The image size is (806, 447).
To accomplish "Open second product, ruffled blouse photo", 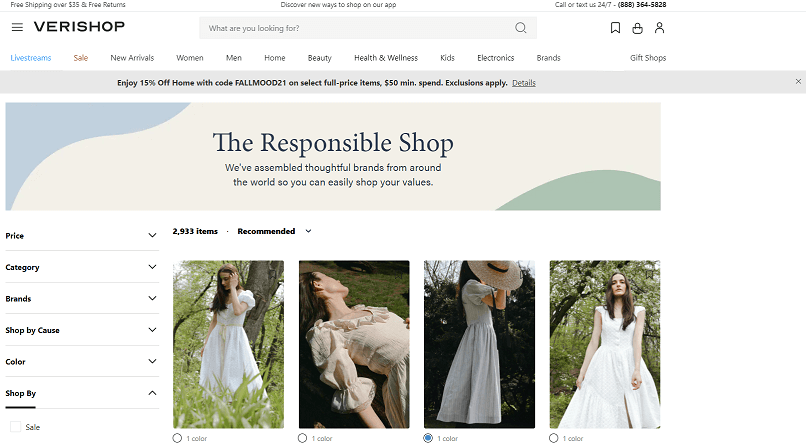I will [354, 344].
